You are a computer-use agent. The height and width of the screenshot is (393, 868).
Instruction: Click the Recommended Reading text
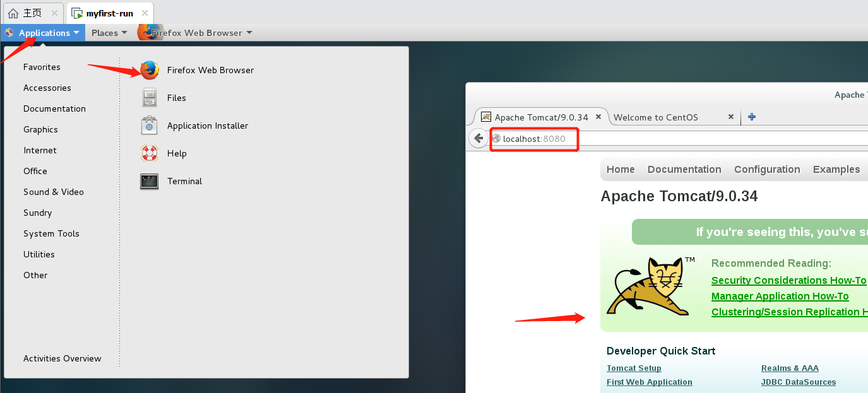click(771, 263)
